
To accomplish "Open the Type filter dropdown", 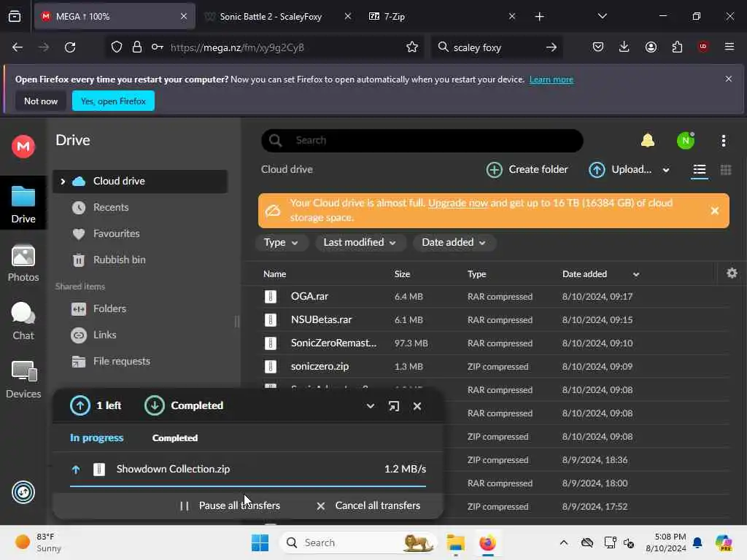I will click(281, 243).
